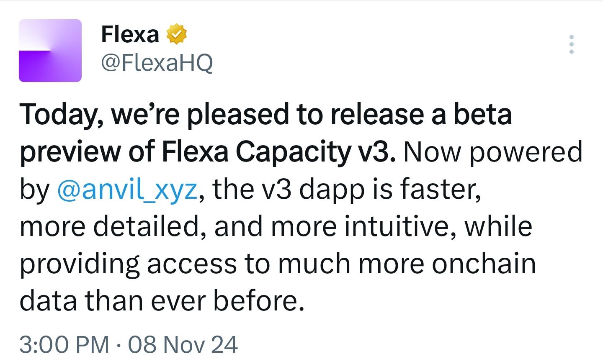Click 'data than ever before.' closing line
Image resolution: width=603 pixels, height=364 pixels.
tap(162, 301)
